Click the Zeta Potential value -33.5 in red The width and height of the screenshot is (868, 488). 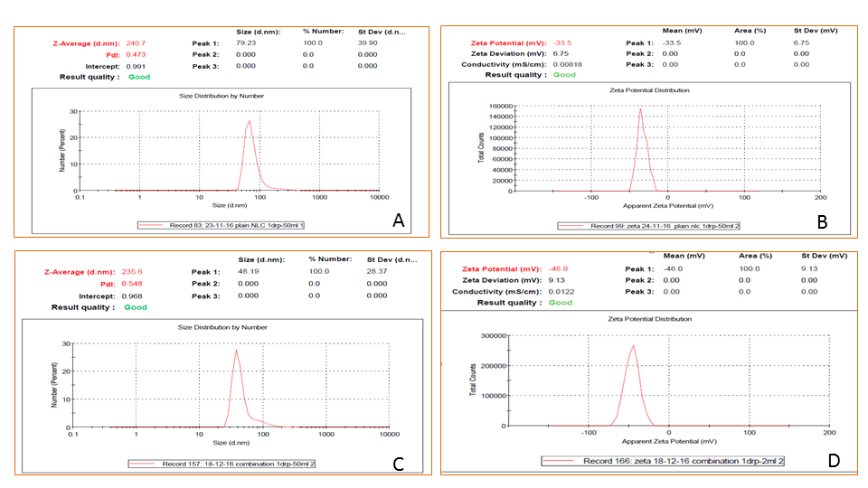[x=563, y=42]
